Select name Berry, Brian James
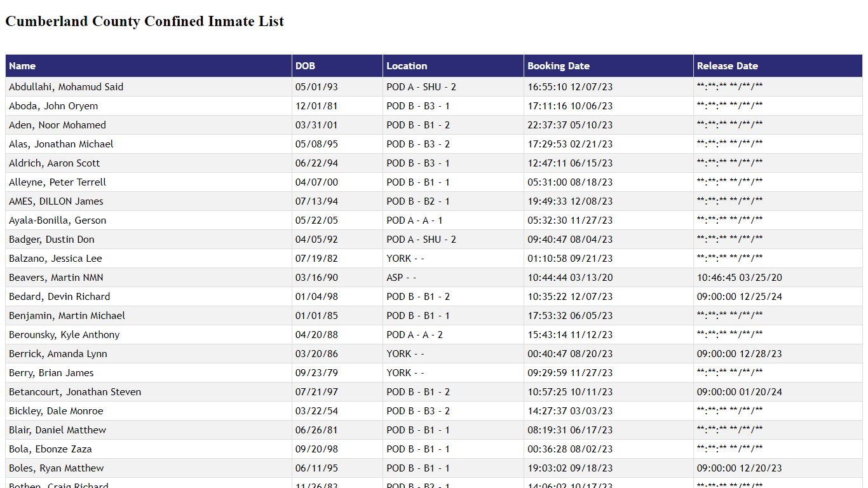This screenshot has width=868, height=488. (51, 373)
